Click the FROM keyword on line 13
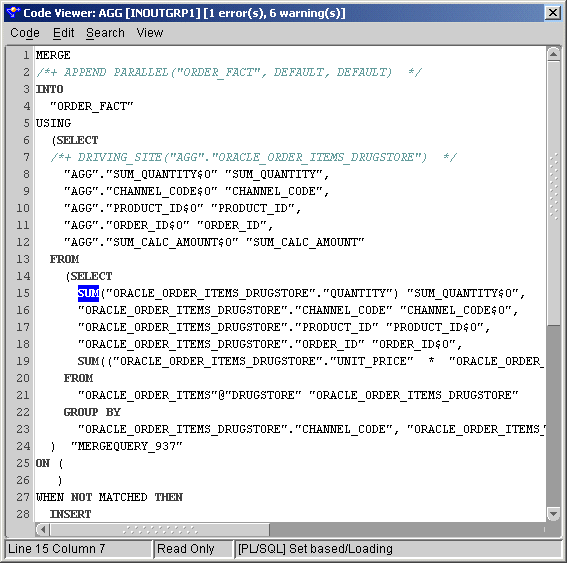The height and width of the screenshot is (563, 568). tap(64, 259)
